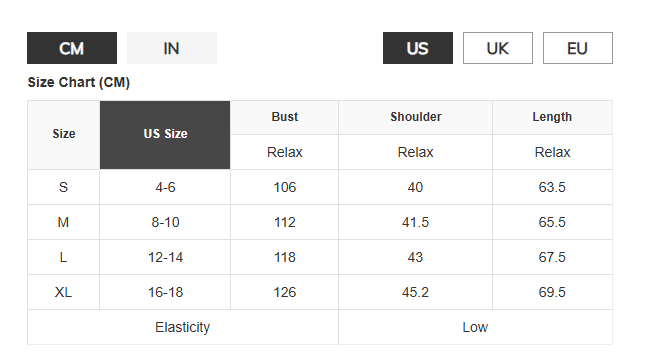This screenshot has width=655, height=362.
Task: Select UK sizing region
Action: 498,48
